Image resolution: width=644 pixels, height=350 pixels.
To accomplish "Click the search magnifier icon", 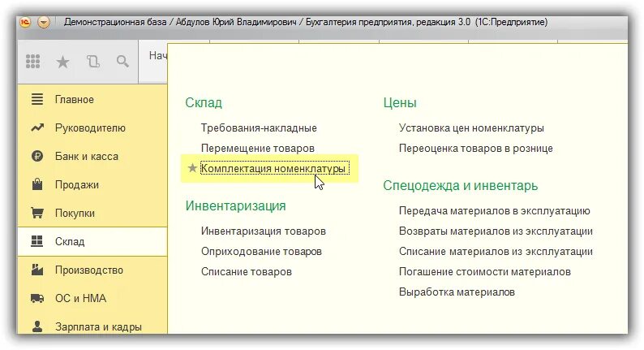I will coord(122,61).
